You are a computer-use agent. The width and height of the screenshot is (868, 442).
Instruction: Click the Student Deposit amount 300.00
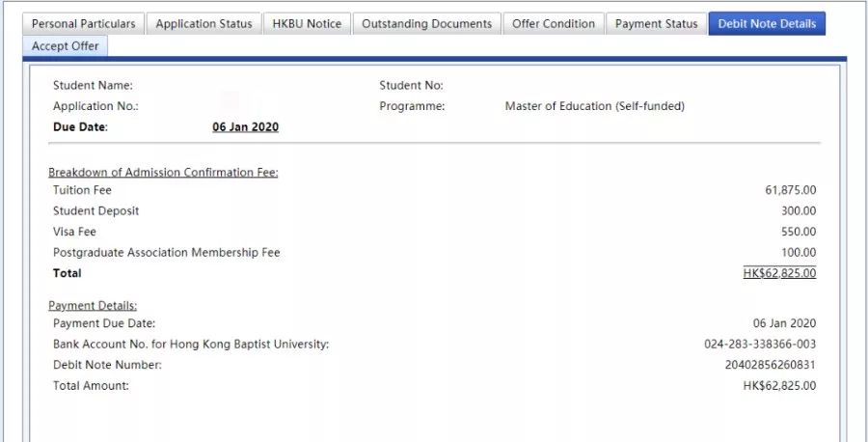click(798, 210)
